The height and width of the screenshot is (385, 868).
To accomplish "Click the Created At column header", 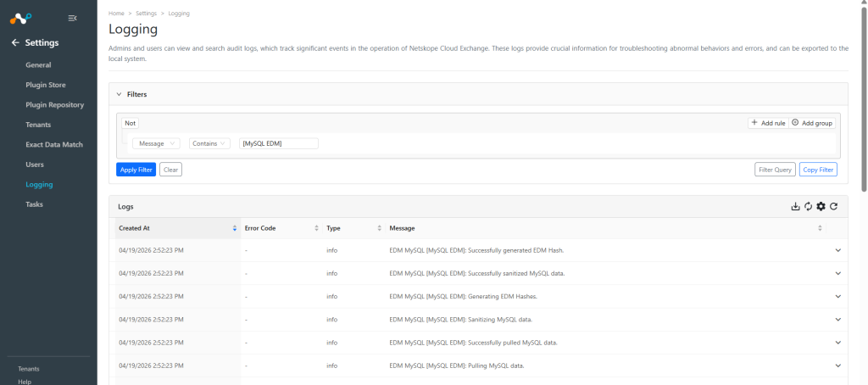I will click(x=178, y=228).
